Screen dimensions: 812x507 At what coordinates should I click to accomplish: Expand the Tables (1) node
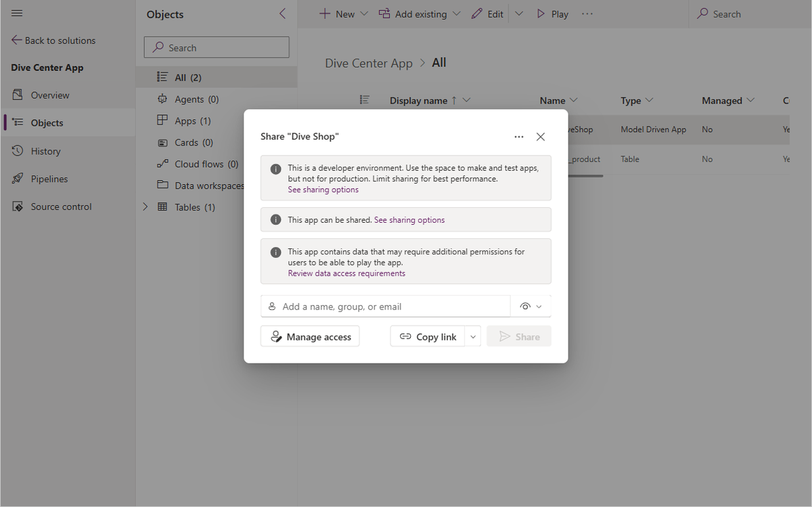[x=145, y=207]
